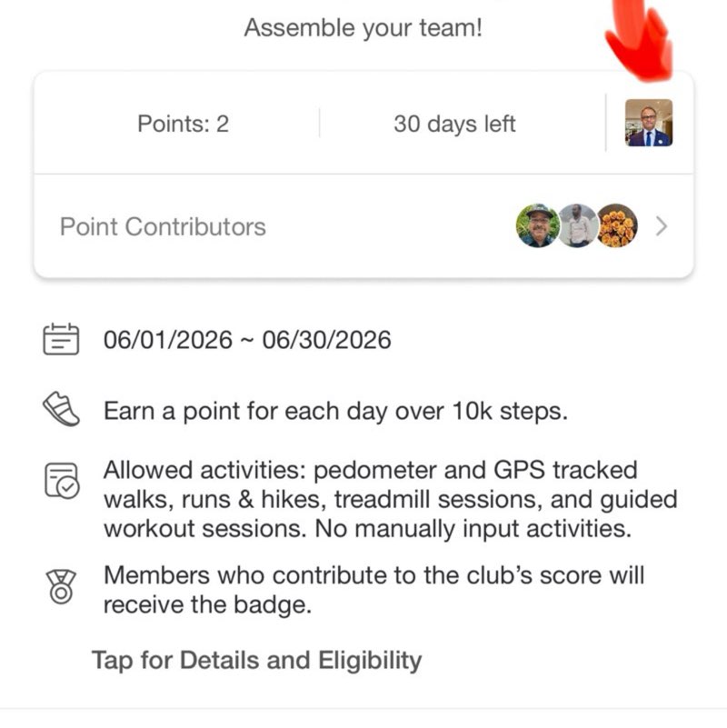The image size is (727, 728).
Task: Tap the Point Contributors label text
Action: [163, 226]
